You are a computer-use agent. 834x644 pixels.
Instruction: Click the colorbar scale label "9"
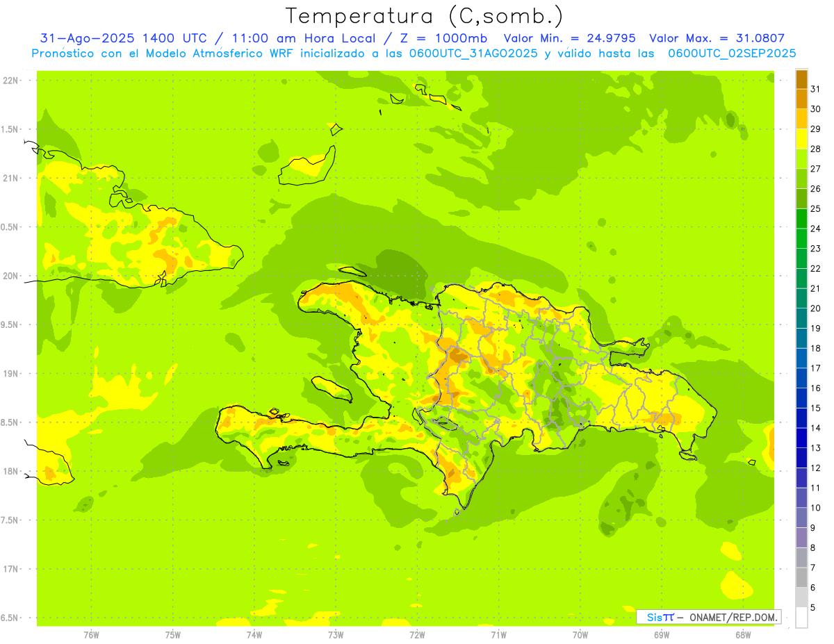[x=813, y=528]
